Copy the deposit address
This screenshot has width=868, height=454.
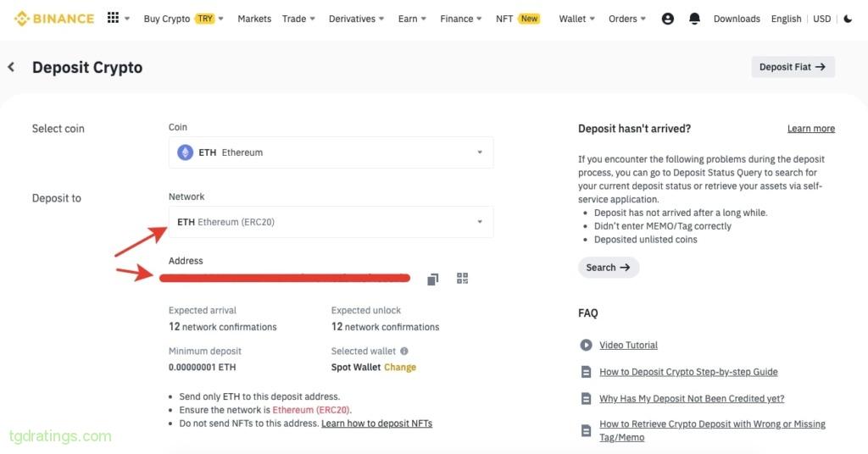433,279
